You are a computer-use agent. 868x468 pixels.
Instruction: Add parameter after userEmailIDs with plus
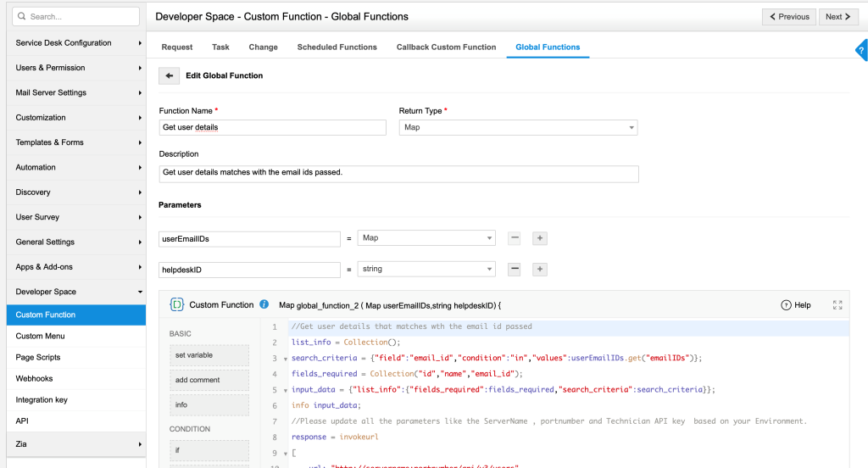coord(540,238)
